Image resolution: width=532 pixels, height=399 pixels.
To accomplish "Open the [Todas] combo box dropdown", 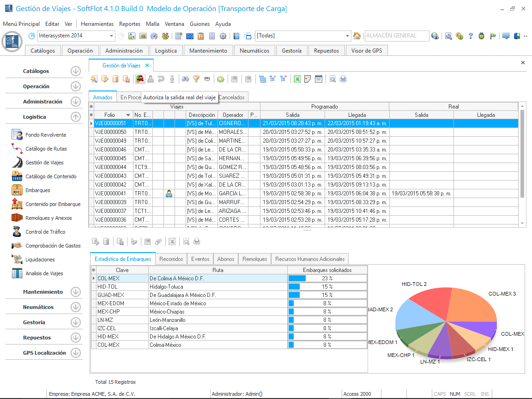I will (x=348, y=36).
